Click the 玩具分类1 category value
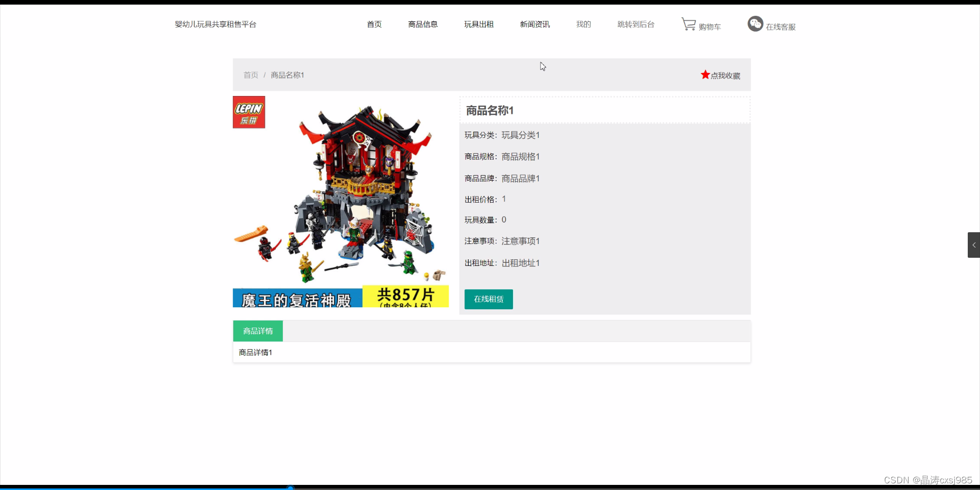The height and width of the screenshot is (490, 980). pos(521,135)
